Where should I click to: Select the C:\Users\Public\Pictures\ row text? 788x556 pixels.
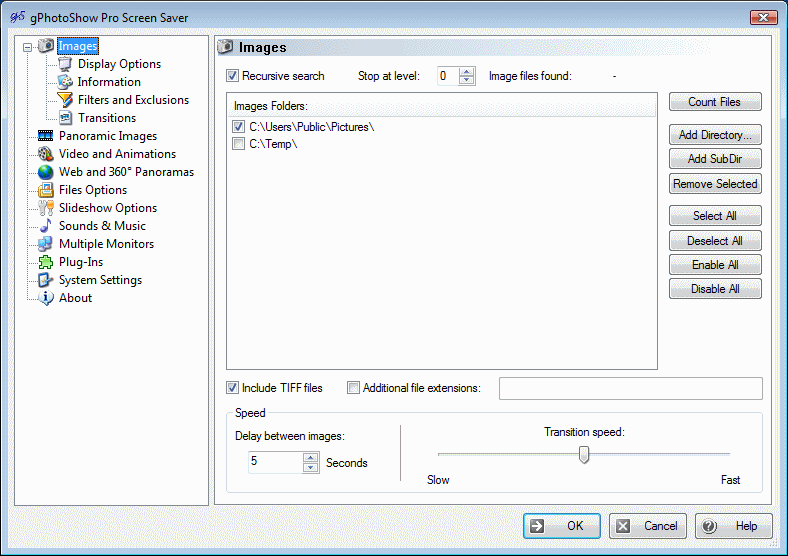[x=312, y=127]
